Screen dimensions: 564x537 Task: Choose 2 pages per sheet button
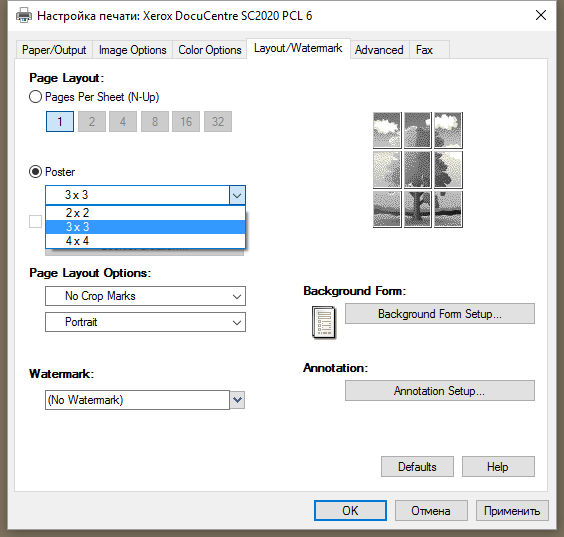[92, 122]
